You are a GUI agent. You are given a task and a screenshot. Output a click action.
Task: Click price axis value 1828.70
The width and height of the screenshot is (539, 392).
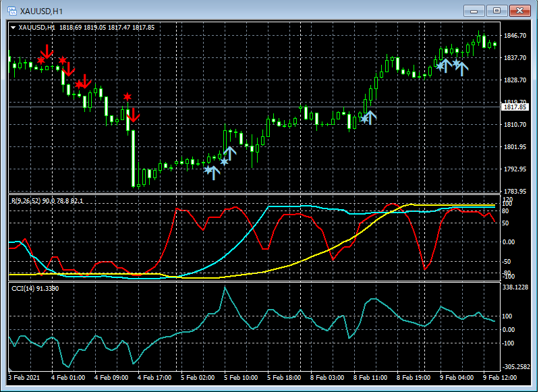click(515, 80)
